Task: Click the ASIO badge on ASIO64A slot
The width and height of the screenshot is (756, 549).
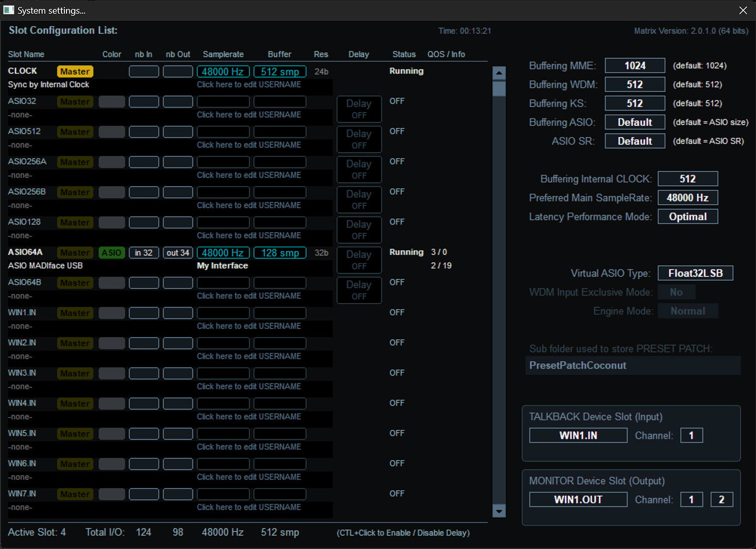Action: 111,253
